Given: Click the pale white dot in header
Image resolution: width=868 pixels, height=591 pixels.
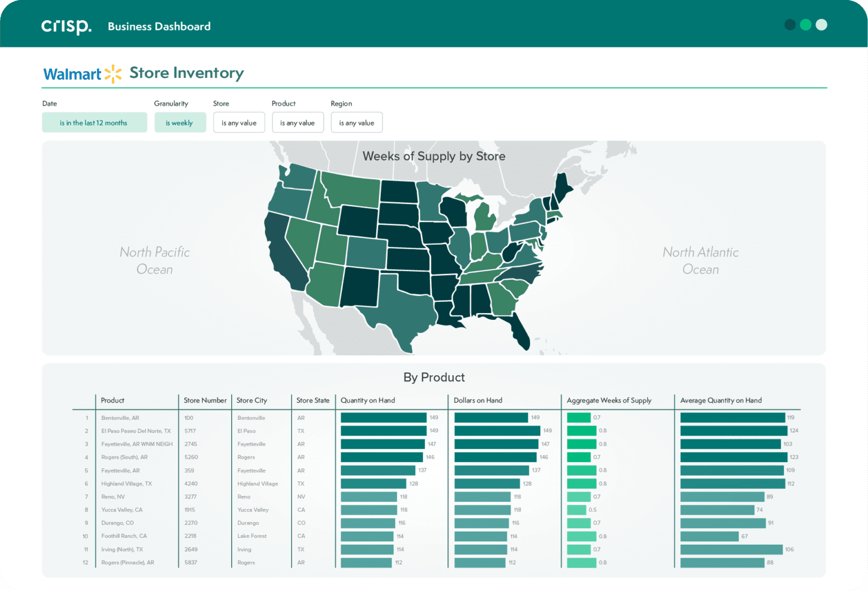Looking at the screenshot, I should tap(822, 25).
